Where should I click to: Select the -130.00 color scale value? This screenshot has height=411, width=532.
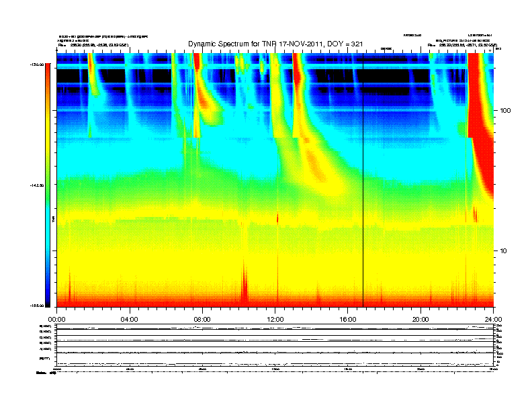coord(37,64)
